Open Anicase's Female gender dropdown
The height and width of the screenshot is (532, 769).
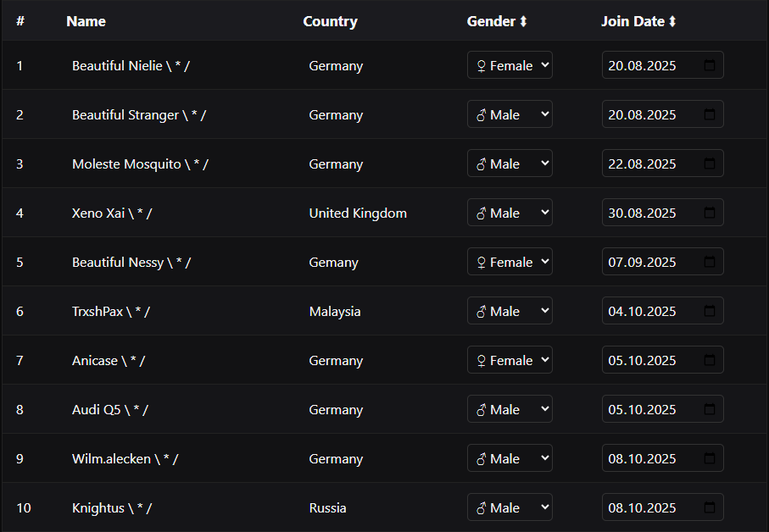(510, 360)
